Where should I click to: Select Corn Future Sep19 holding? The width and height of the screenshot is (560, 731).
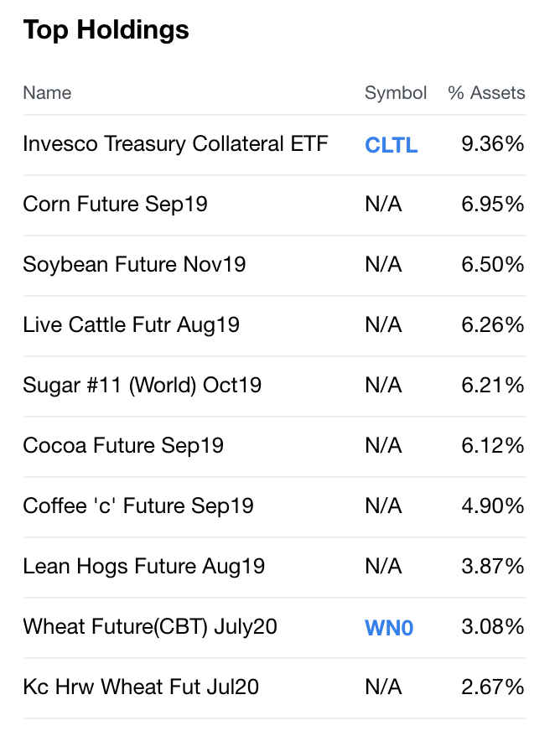(x=115, y=205)
